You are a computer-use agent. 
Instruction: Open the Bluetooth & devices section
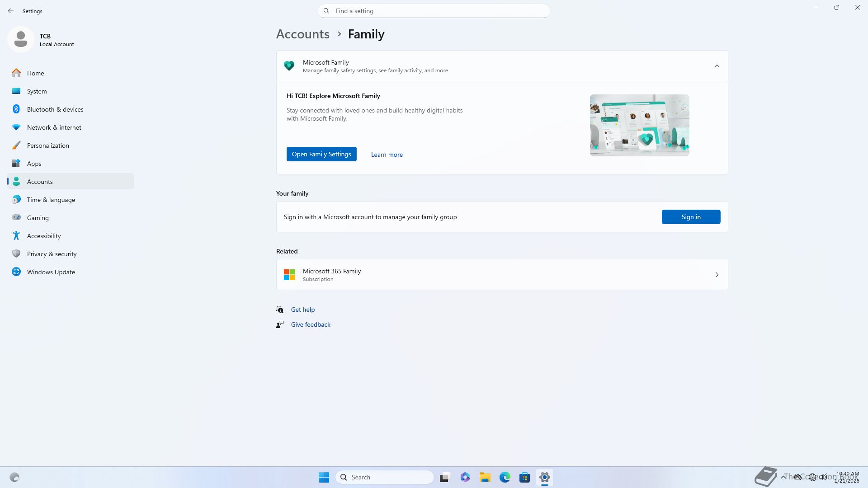click(x=55, y=109)
